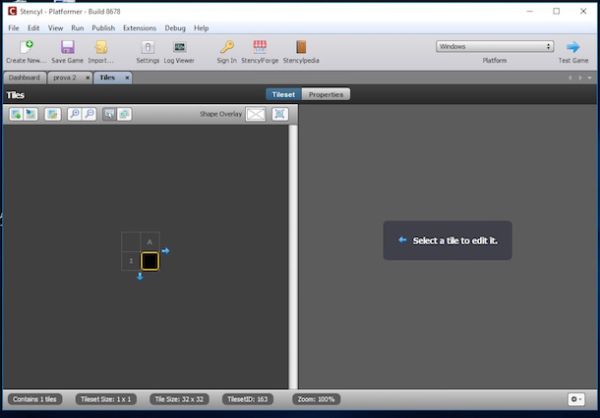
Task: Open the Settings toolbar item
Action: point(148,47)
